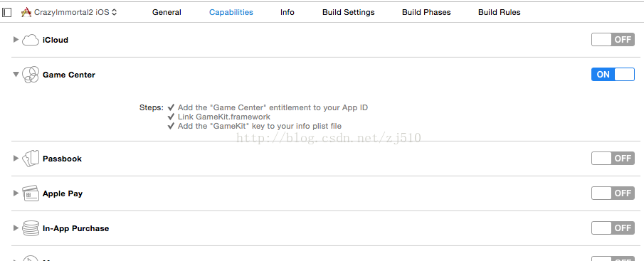This screenshot has height=261, width=644.
Task: Turn off the Game Center switch
Action: 613,74
